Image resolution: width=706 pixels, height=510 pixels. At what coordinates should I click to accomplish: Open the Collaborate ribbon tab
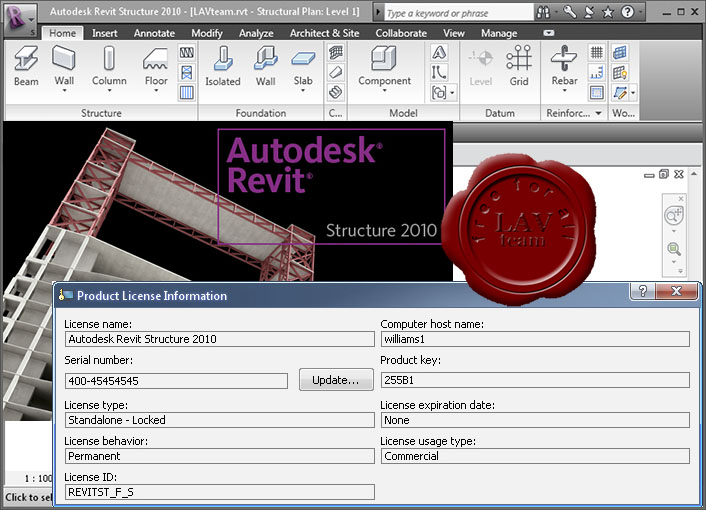coord(401,33)
